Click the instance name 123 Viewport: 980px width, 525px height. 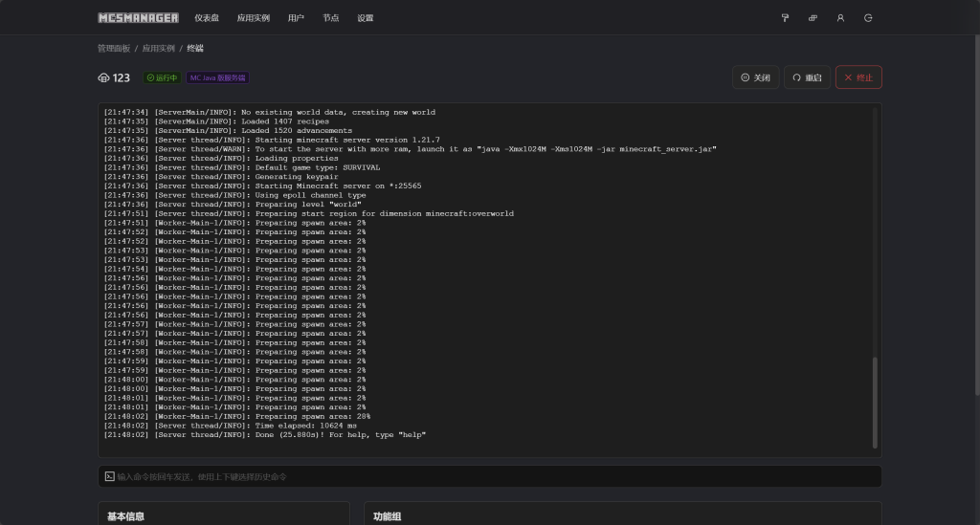point(122,78)
